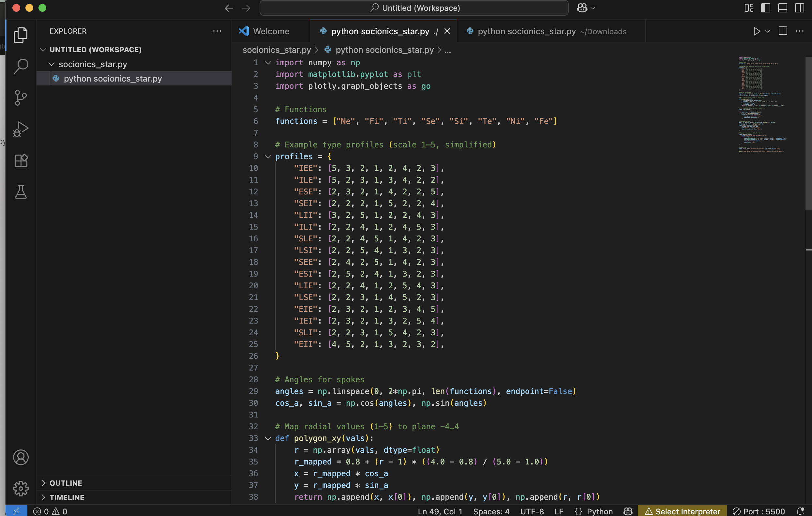812x516 pixels.
Task: Open Run and Debug view
Action: (x=21, y=129)
